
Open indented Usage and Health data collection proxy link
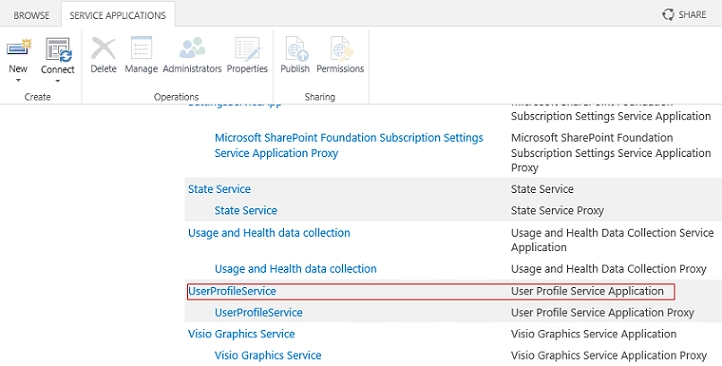[x=296, y=269]
